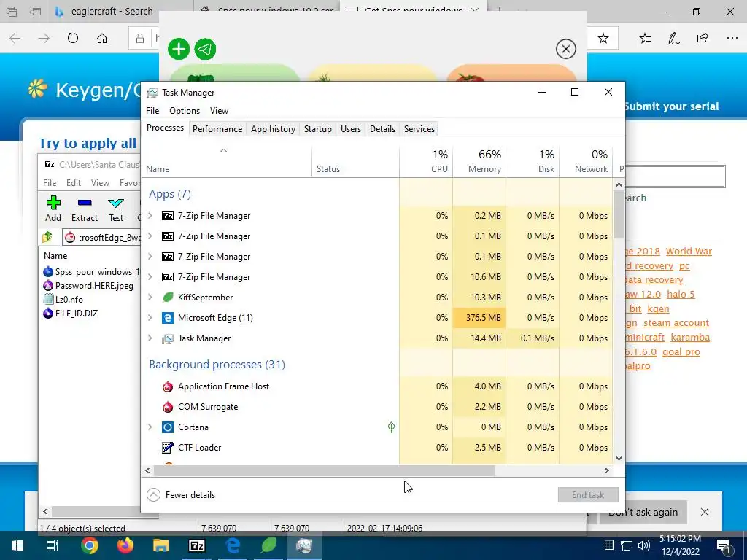Click the Task View taskbar button
The height and width of the screenshot is (560, 747).
(x=53, y=545)
